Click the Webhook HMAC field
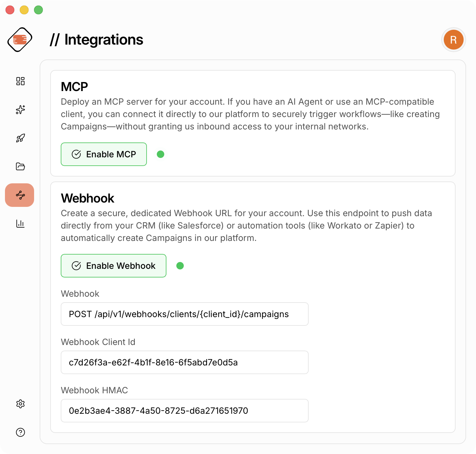 (x=185, y=411)
